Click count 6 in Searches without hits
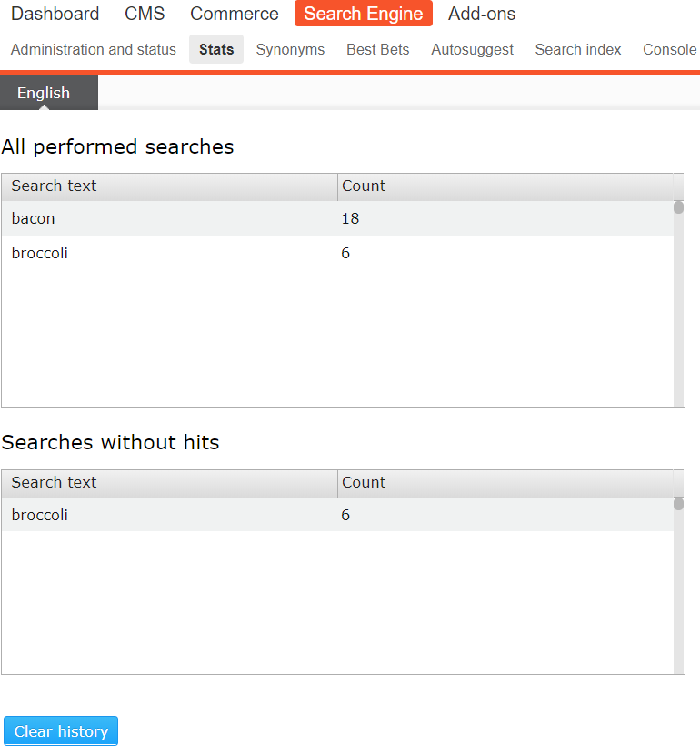The width and height of the screenshot is (700, 755). (x=345, y=515)
